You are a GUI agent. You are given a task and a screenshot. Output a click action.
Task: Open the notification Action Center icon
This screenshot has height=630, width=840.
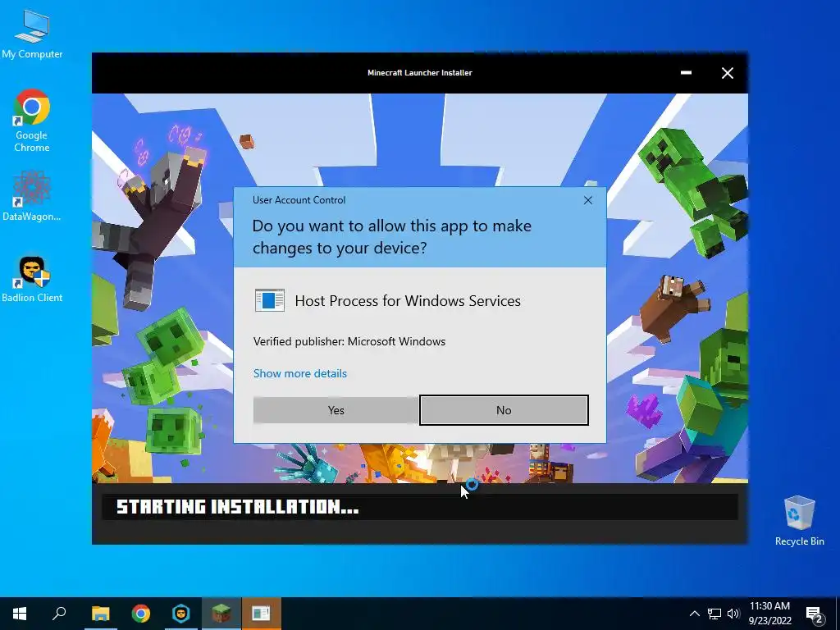[815, 614]
